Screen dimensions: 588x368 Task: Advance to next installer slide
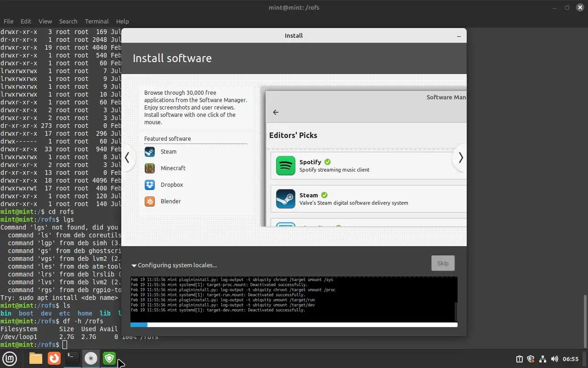(x=460, y=158)
